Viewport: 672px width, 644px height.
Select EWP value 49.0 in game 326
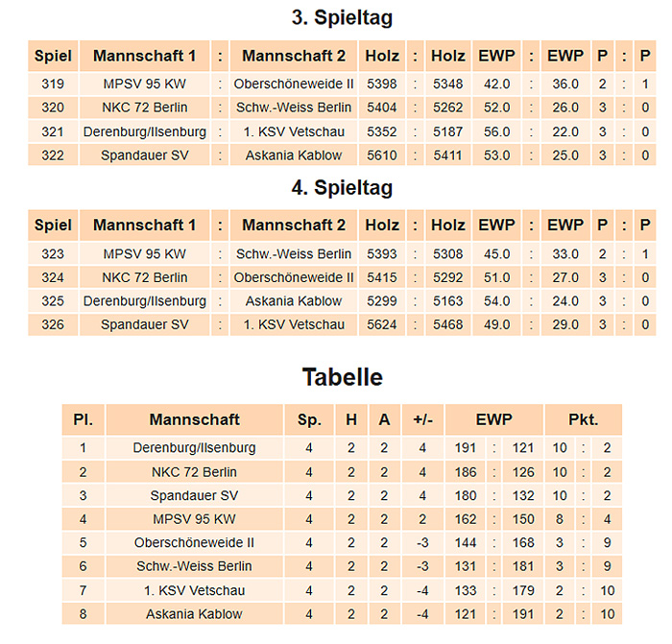pyautogui.click(x=496, y=324)
